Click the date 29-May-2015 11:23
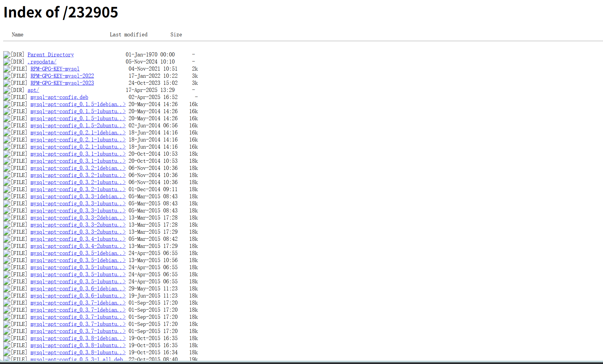603x364 pixels. point(153,289)
